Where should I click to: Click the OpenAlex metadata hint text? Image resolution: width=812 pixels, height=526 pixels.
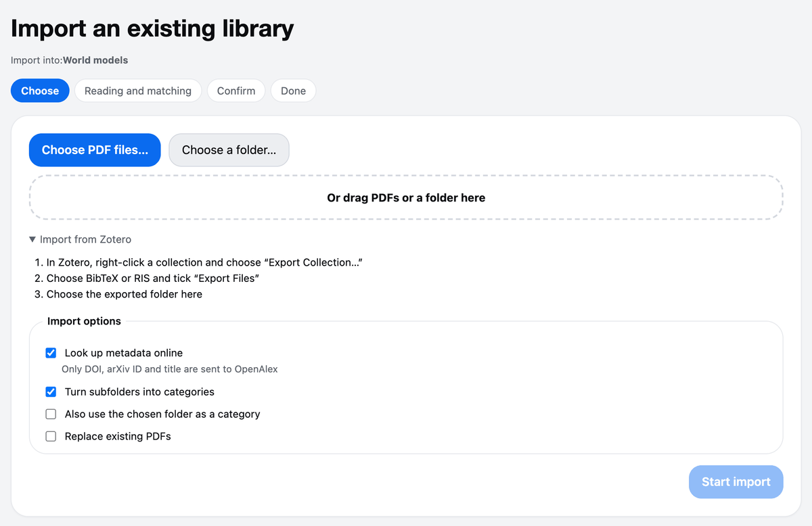[170, 369]
